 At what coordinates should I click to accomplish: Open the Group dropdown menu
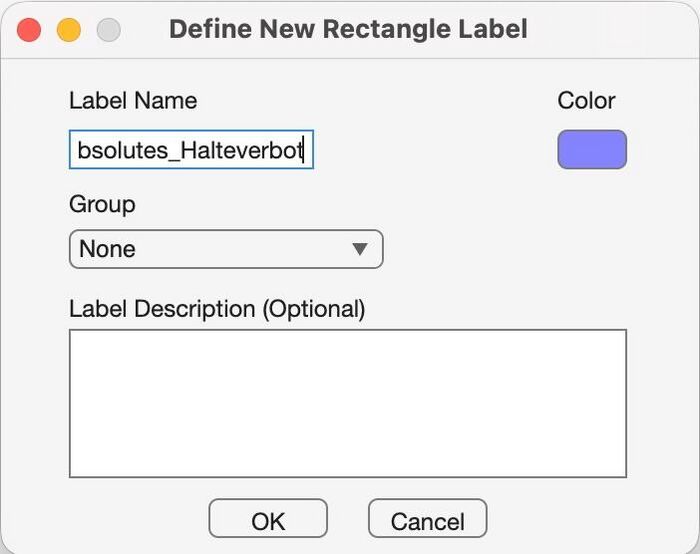point(225,249)
